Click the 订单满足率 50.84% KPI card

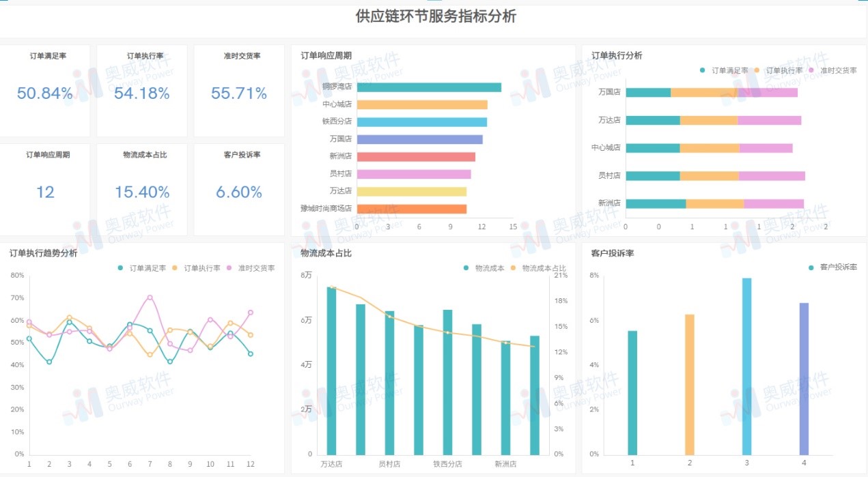tap(45, 89)
